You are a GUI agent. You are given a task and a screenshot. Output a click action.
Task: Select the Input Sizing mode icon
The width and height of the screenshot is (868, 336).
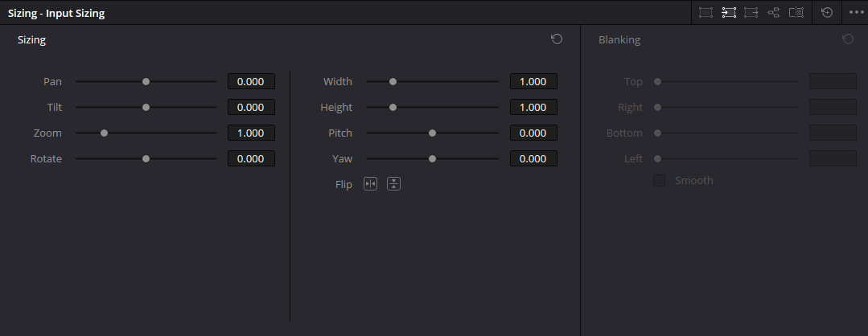click(x=729, y=12)
